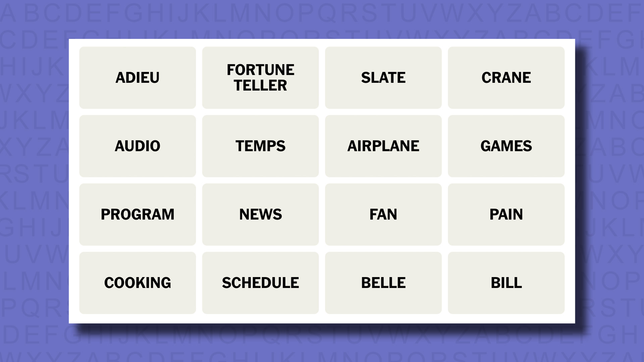Screen dimensions: 644x362
Task: Select the NEWS tile
Action: tap(261, 215)
